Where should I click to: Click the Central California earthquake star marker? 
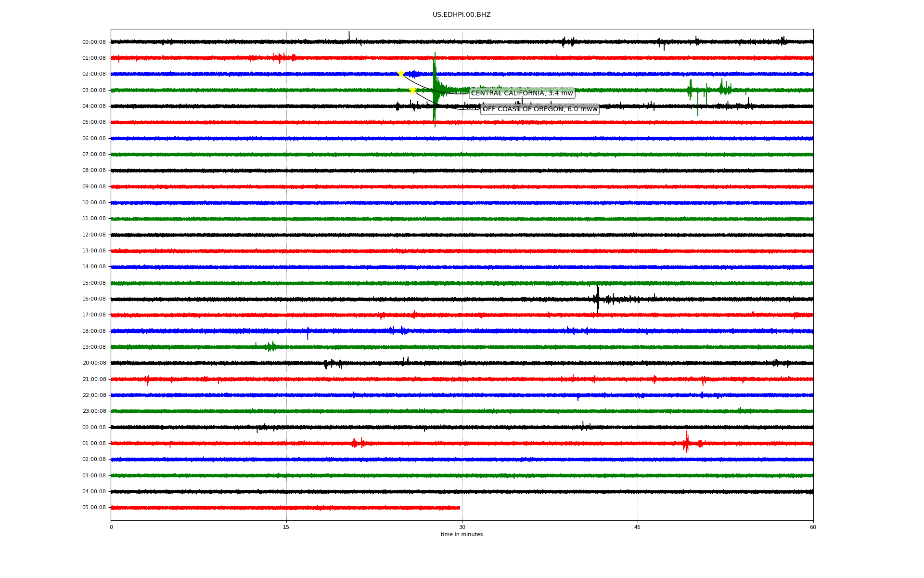[x=400, y=74]
